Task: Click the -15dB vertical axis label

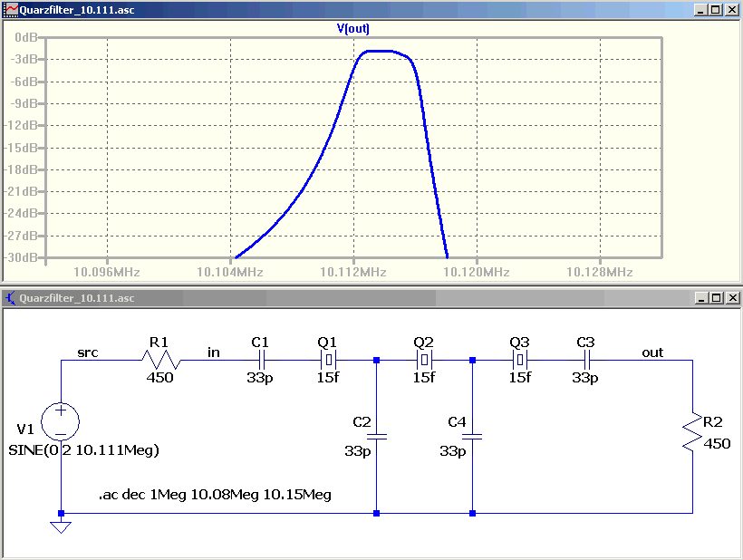Action: [x=22, y=148]
